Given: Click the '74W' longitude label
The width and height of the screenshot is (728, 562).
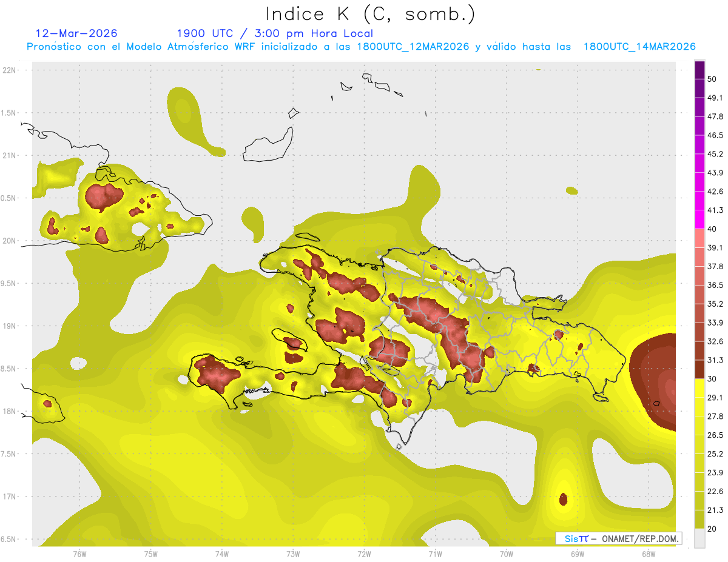Looking at the screenshot, I should (x=222, y=553).
